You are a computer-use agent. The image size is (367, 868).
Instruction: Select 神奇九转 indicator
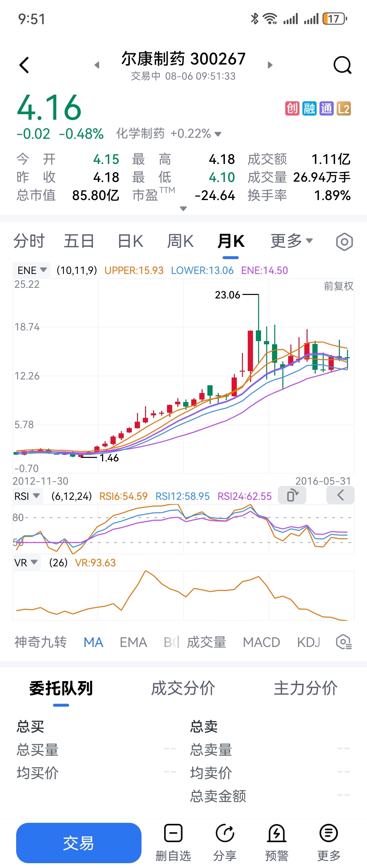tap(40, 642)
